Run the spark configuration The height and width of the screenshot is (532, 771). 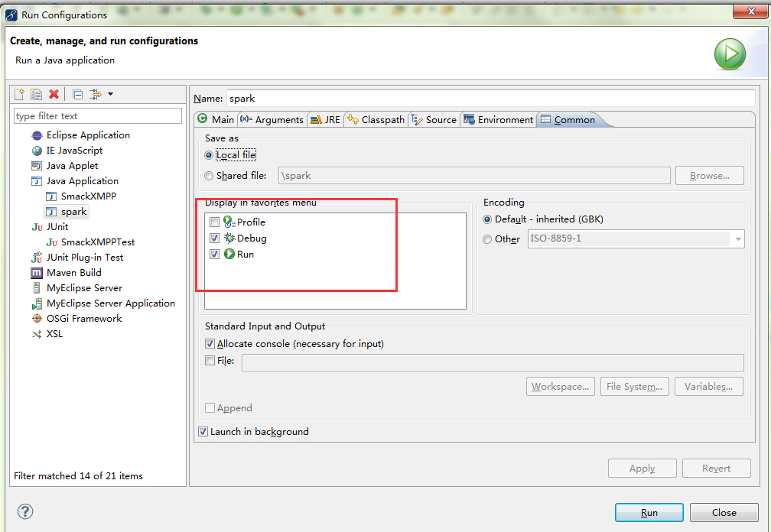point(649,512)
